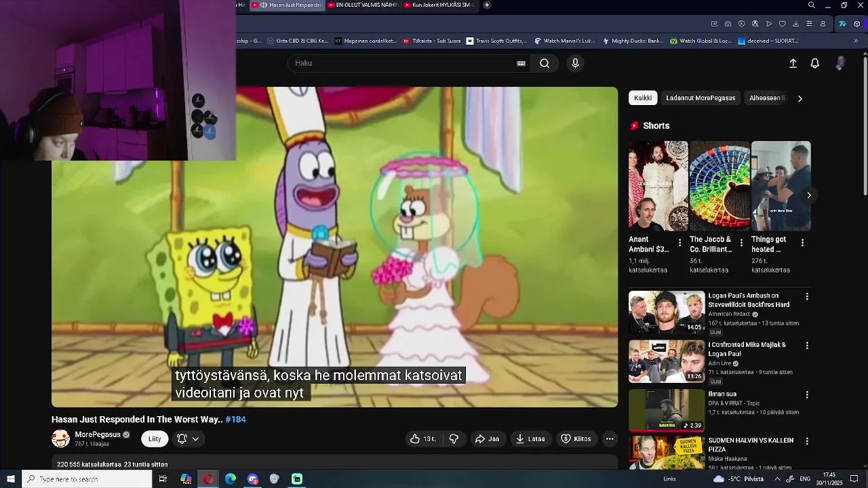Click the heart bookmark icon in browser toolbar
The image size is (868, 488).
click(x=782, y=24)
